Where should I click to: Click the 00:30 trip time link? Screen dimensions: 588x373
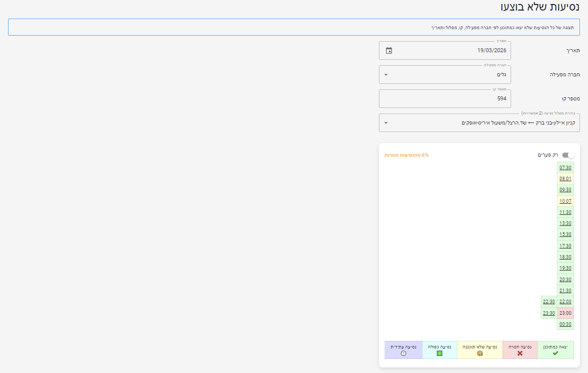(x=565, y=324)
